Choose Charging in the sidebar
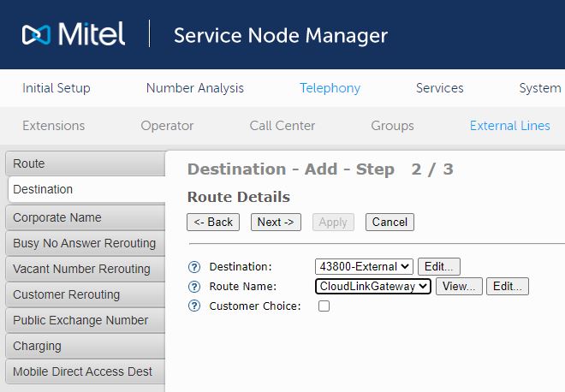 [x=83, y=346]
